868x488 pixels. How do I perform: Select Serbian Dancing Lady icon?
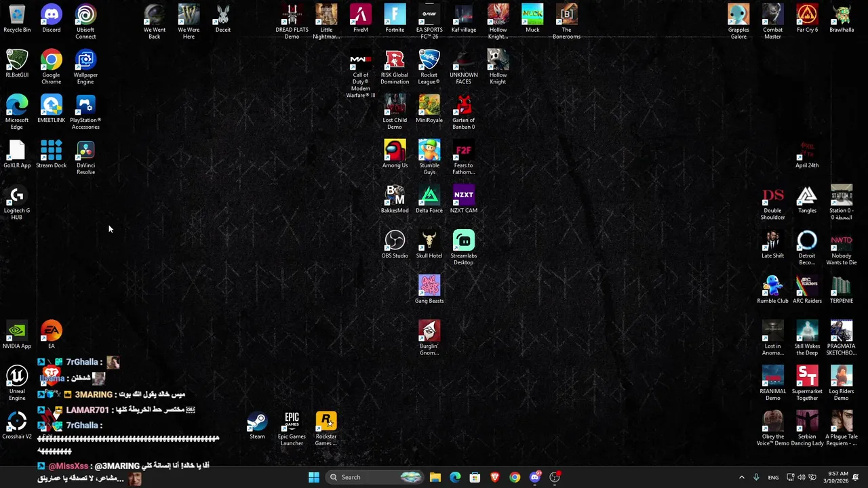tap(807, 429)
